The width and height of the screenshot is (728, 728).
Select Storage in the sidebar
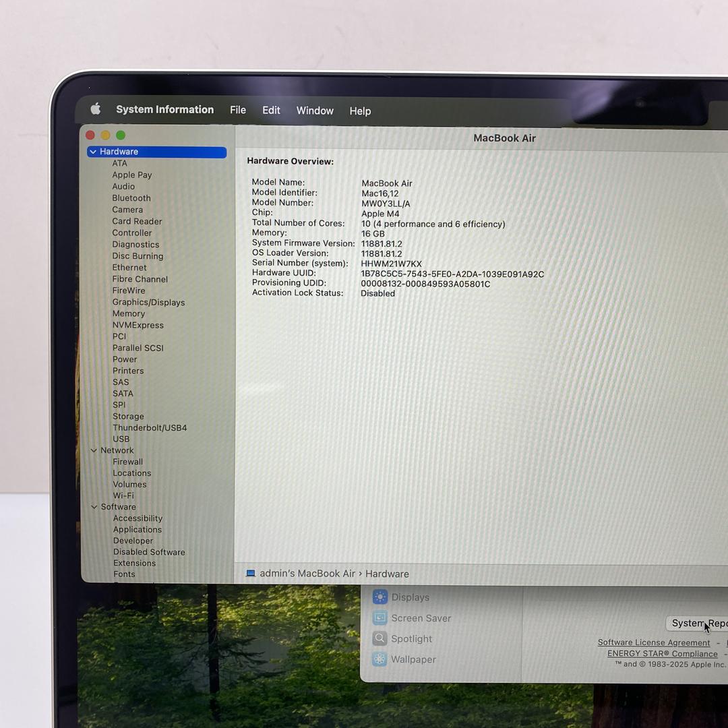coord(128,417)
